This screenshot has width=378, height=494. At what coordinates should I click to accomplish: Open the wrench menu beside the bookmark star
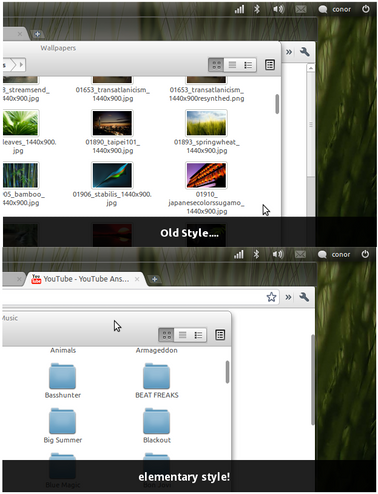(x=304, y=297)
